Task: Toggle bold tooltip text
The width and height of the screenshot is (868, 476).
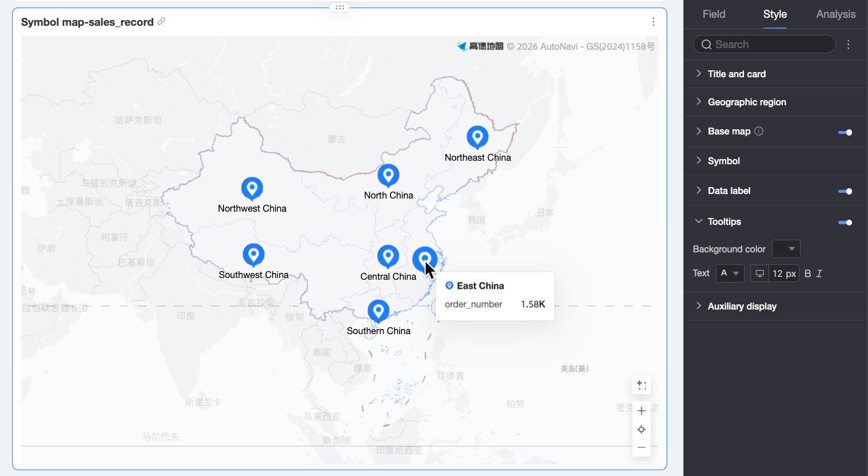Action: tap(808, 273)
